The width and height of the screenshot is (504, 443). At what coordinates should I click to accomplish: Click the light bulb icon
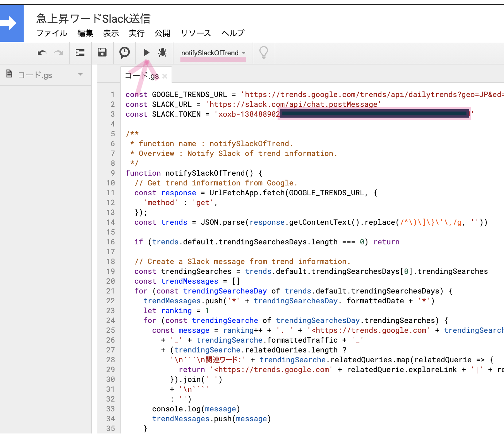(x=264, y=52)
